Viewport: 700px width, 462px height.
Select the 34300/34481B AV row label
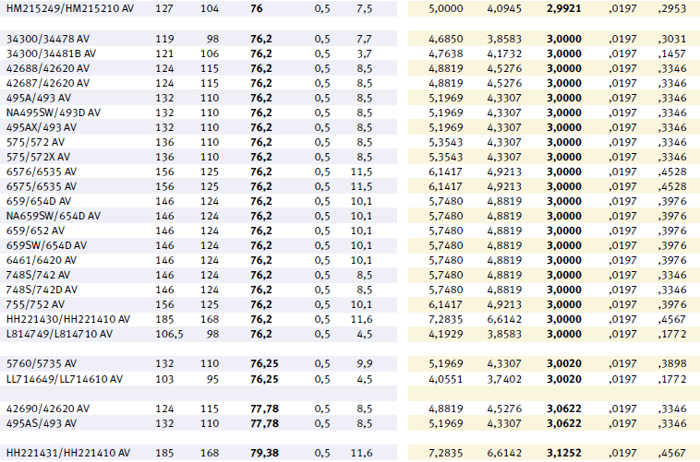pyautogui.click(x=51, y=54)
